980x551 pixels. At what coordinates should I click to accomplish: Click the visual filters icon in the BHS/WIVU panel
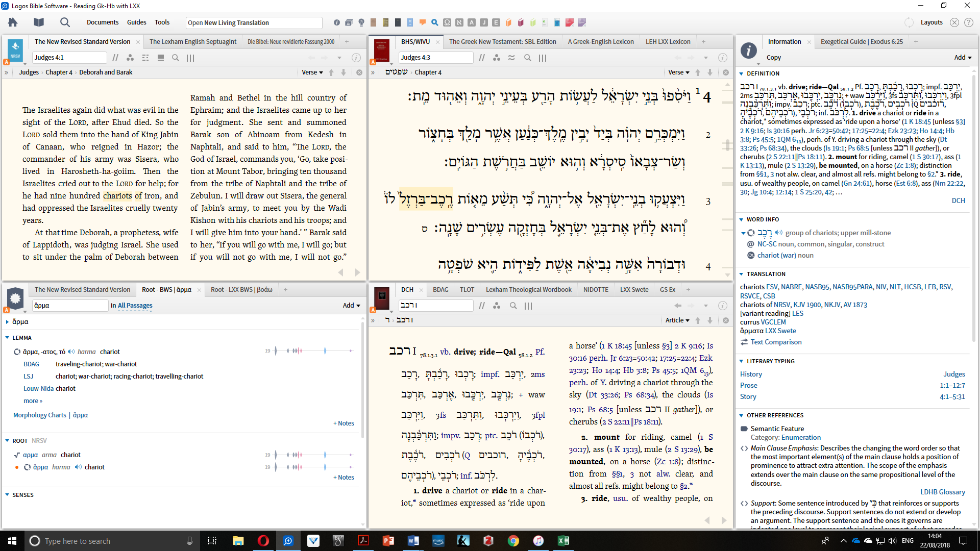[497, 58]
